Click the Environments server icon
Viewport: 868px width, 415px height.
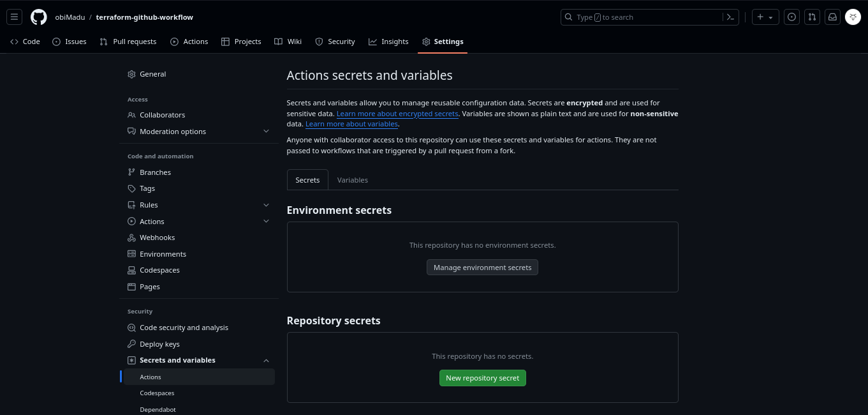(x=132, y=254)
